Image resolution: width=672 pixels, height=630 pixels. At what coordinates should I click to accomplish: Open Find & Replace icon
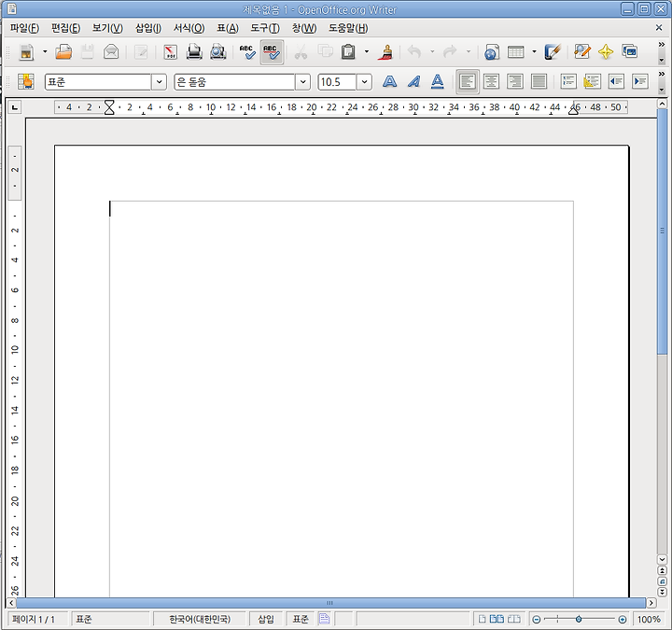(x=582, y=52)
